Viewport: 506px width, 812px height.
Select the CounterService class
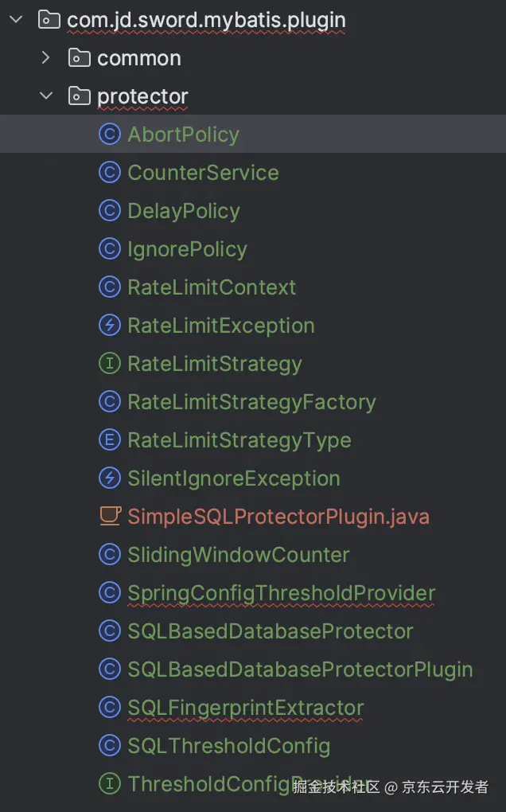pyautogui.click(x=203, y=173)
